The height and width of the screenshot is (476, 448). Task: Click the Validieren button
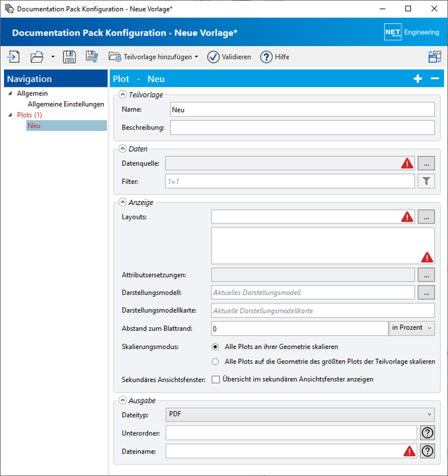click(x=229, y=57)
